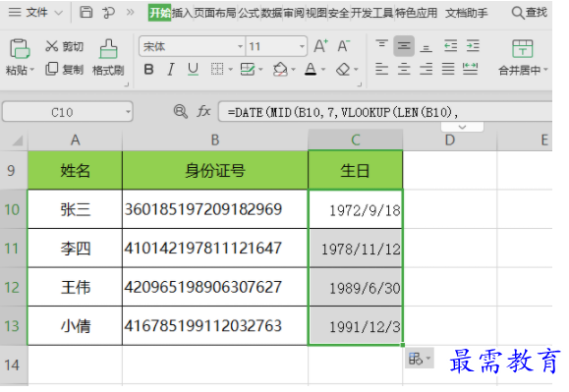The width and height of the screenshot is (569, 392).
Task: Click the date cell 1989/6/30
Action: 356,287
